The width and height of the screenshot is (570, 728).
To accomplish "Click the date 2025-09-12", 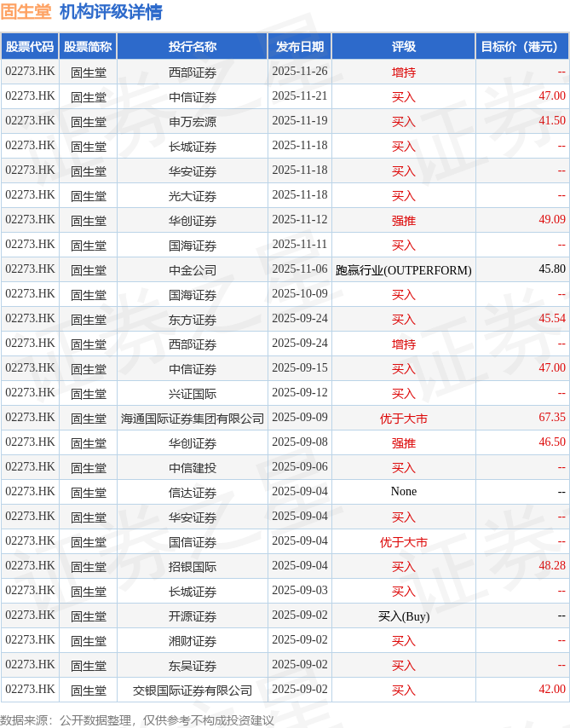I will (x=299, y=393).
